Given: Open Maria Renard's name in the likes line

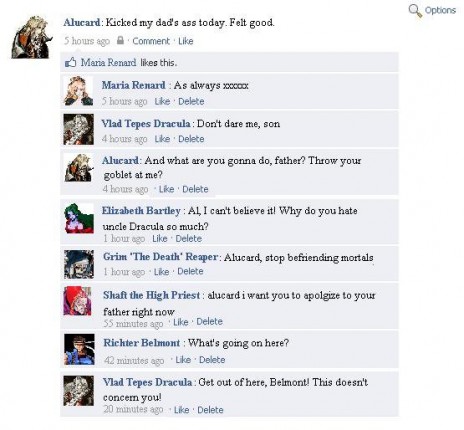Looking at the screenshot, I should (109, 62).
